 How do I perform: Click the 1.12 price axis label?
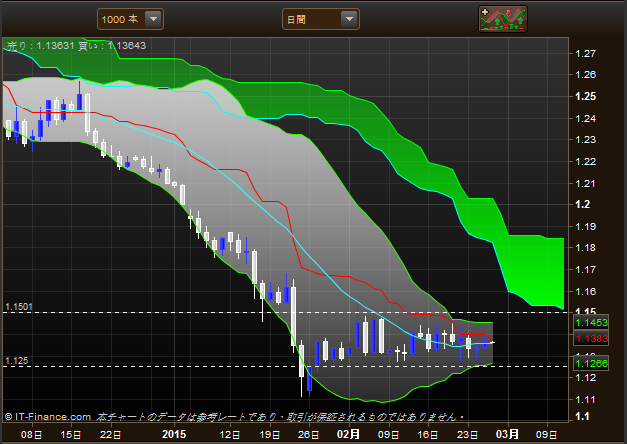coord(585,378)
